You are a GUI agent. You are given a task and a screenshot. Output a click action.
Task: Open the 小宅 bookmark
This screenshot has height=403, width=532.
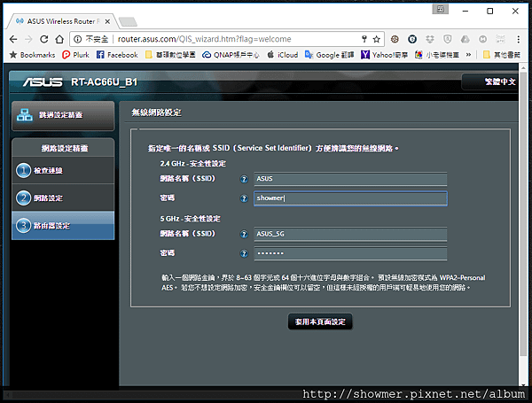point(437,55)
